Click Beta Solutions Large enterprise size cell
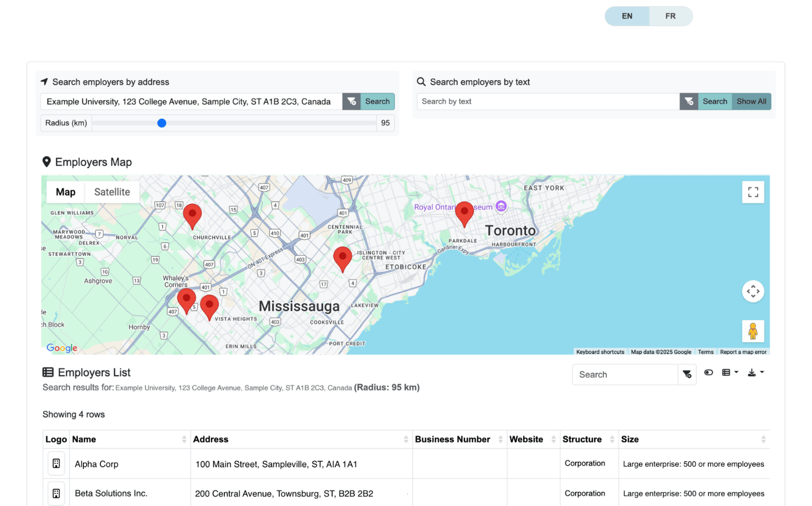Image resolution: width=812 pixels, height=506 pixels. tap(694, 493)
